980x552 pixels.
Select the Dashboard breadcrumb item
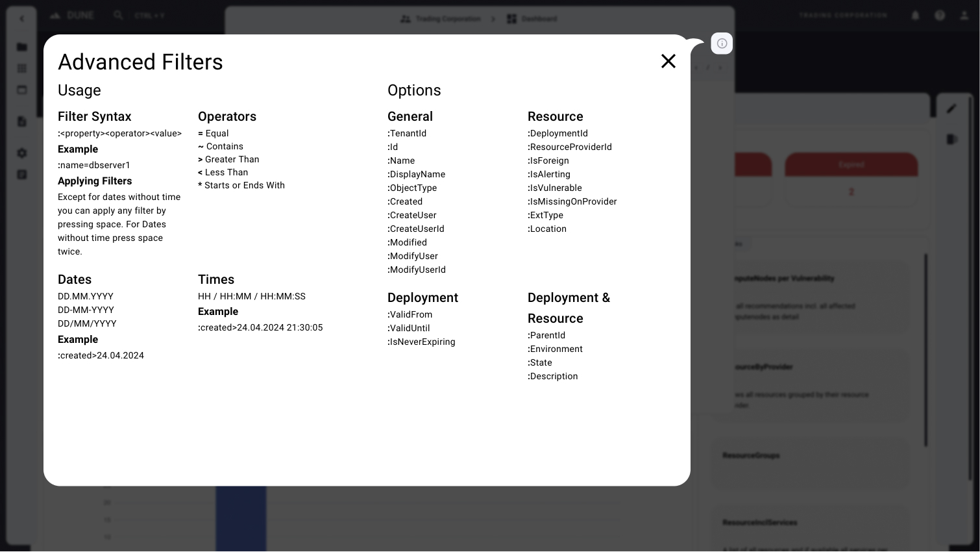tap(532, 19)
